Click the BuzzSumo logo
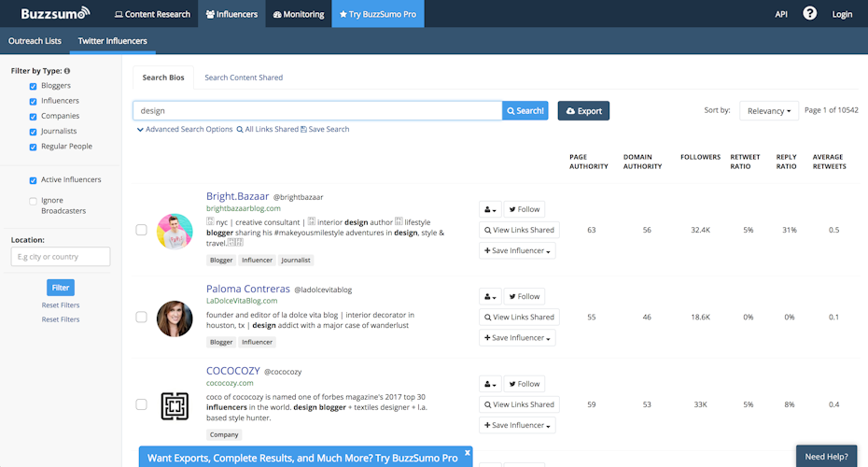The image size is (868, 467). (x=55, y=14)
